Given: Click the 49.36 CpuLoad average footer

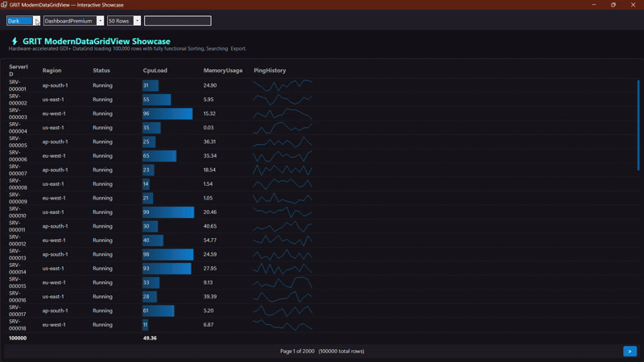Looking at the screenshot, I should click(150, 338).
